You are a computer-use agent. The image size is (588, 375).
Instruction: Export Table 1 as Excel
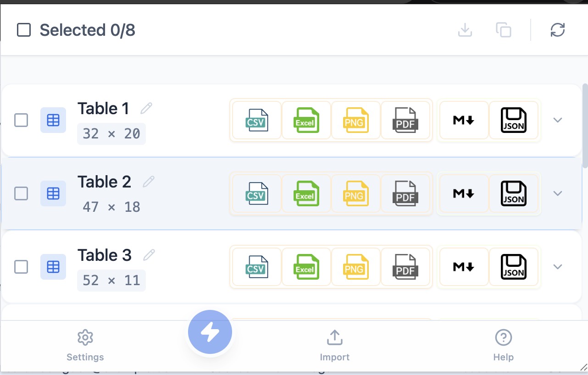[x=306, y=120]
